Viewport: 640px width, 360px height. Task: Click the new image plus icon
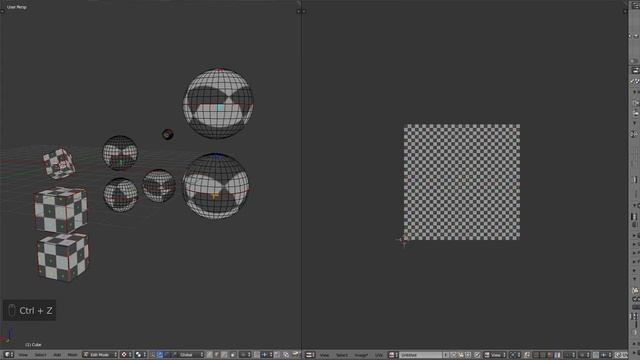coord(453,355)
